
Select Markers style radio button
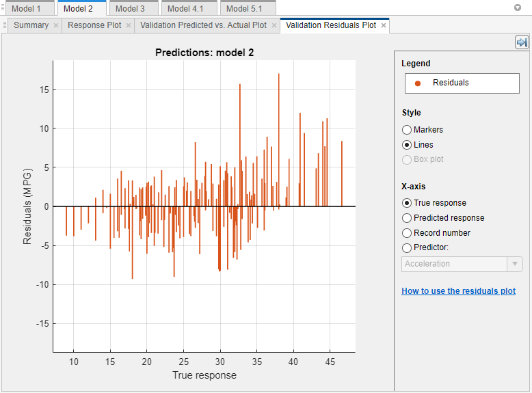(407, 130)
